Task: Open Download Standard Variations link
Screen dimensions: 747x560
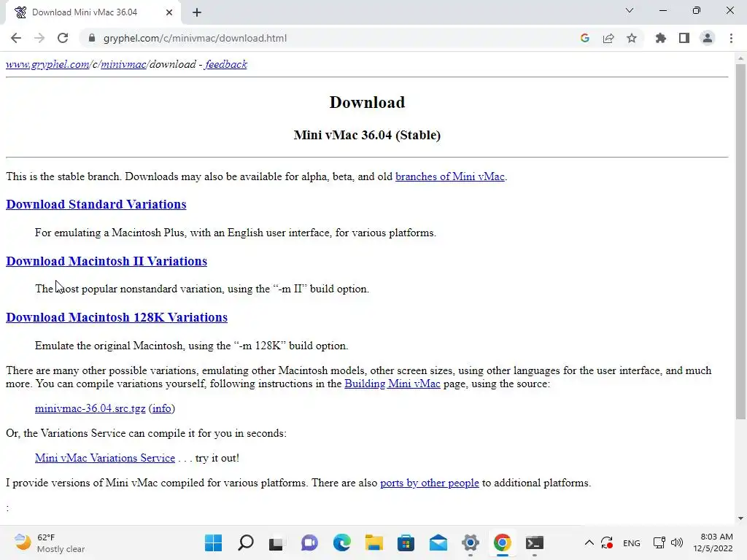Action: click(96, 204)
